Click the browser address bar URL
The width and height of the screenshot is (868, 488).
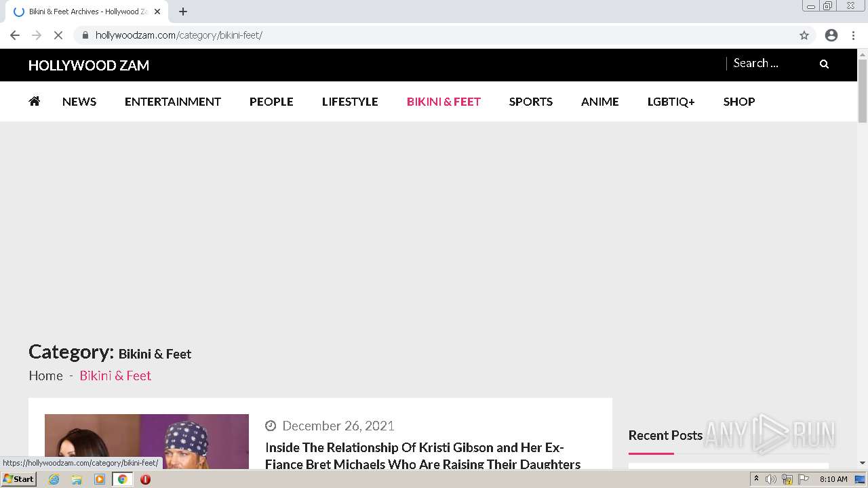click(178, 35)
